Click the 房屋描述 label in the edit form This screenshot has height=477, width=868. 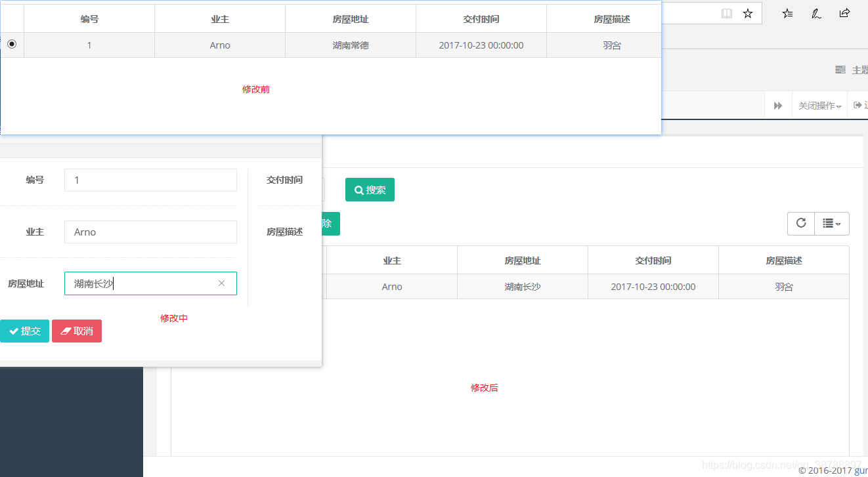pyautogui.click(x=284, y=232)
